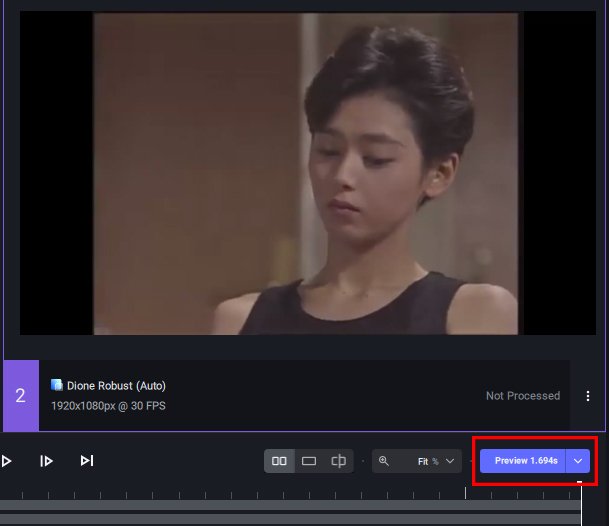
Task: Click the Play button
Action: pos(6,461)
